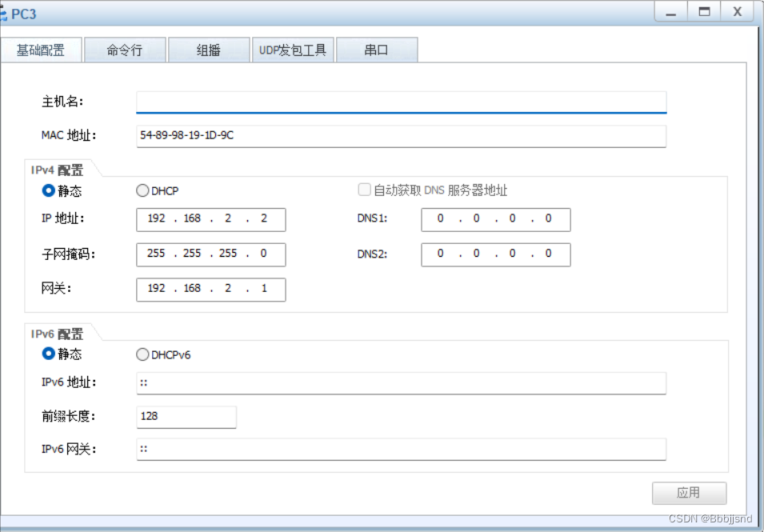
Task: Click the 子网掩码 field 255.255.255.0
Action: tap(211, 254)
